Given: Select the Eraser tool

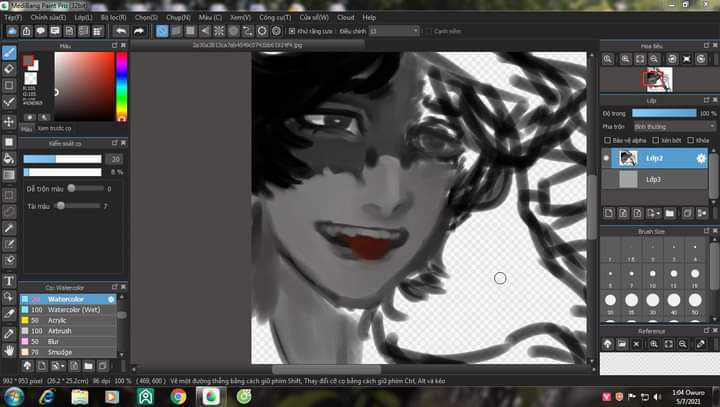Looking at the screenshot, I should 9,69.
